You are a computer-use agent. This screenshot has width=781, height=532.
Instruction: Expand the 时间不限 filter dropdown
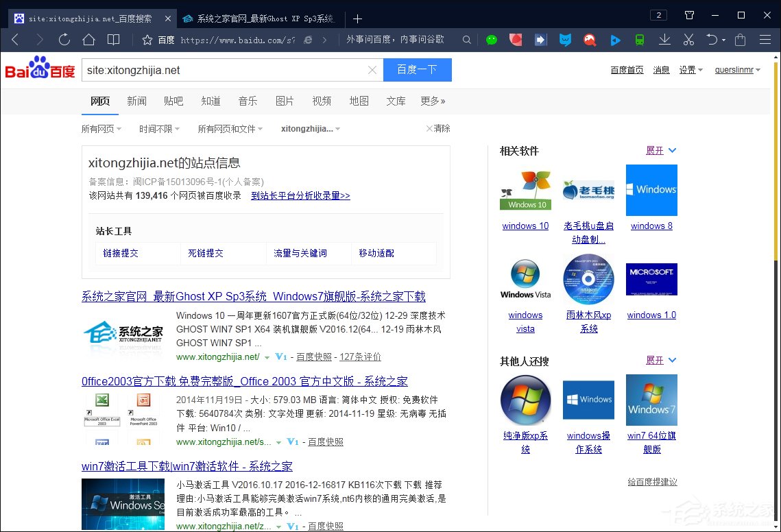pyautogui.click(x=159, y=128)
